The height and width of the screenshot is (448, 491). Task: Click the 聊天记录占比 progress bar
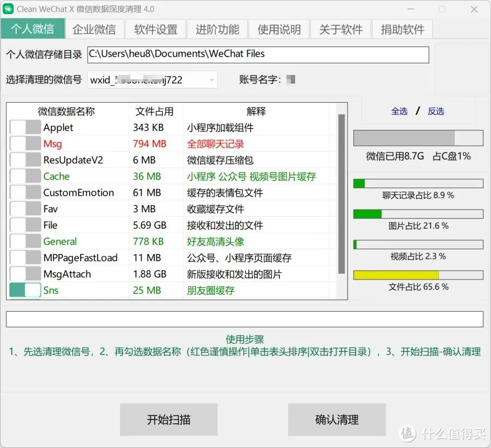418,184
